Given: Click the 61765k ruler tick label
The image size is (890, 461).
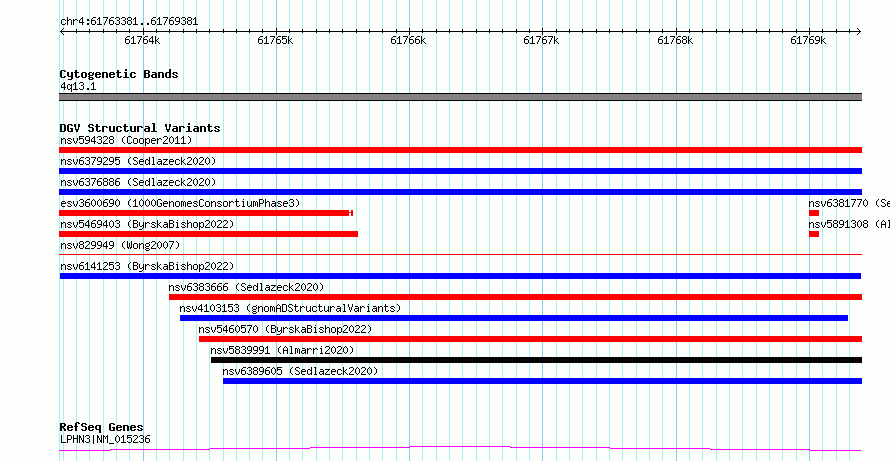Looking at the screenshot, I should pos(275,40).
